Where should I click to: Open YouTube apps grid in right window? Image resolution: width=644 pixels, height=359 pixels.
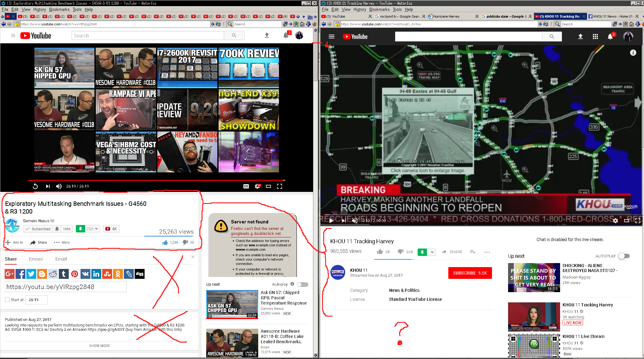tap(595, 37)
